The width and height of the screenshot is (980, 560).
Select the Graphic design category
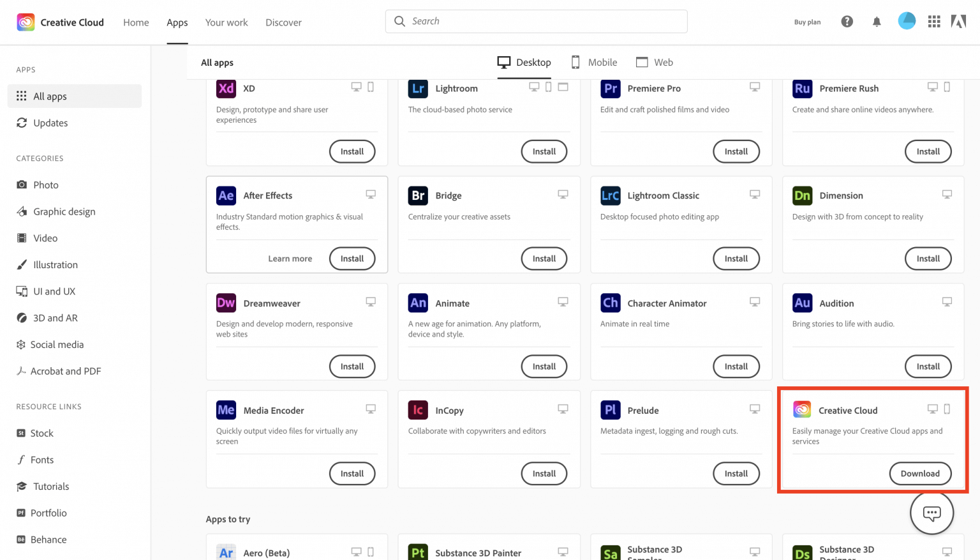click(64, 211)
